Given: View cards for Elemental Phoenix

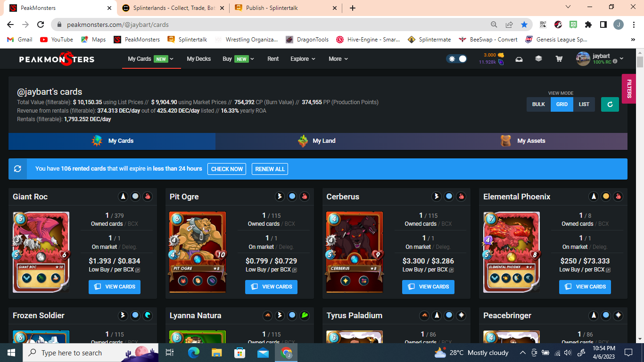Looking at the screenshot, I should [x=585, y=287].
